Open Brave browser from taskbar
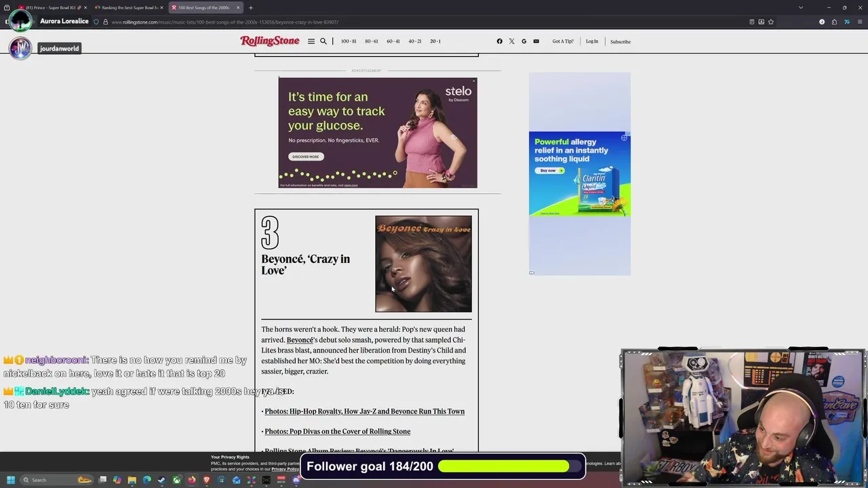Screen dimensions: 868x488 tap(207, 480)
